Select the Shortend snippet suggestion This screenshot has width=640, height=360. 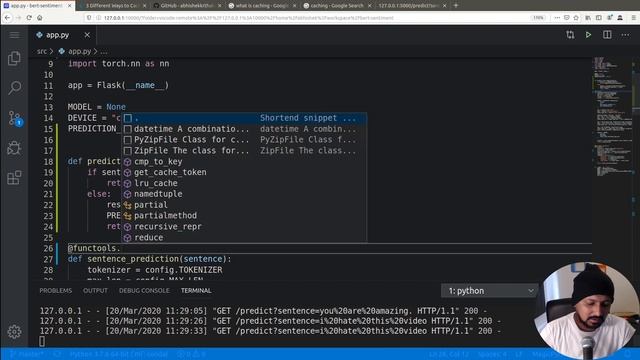[x=244, y=118]
